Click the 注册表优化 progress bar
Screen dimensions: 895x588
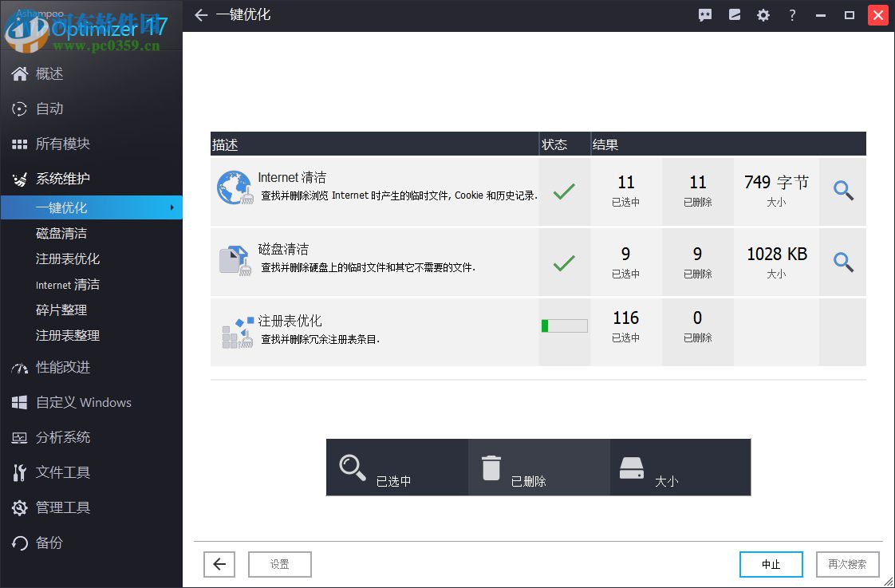click(564, 326)
